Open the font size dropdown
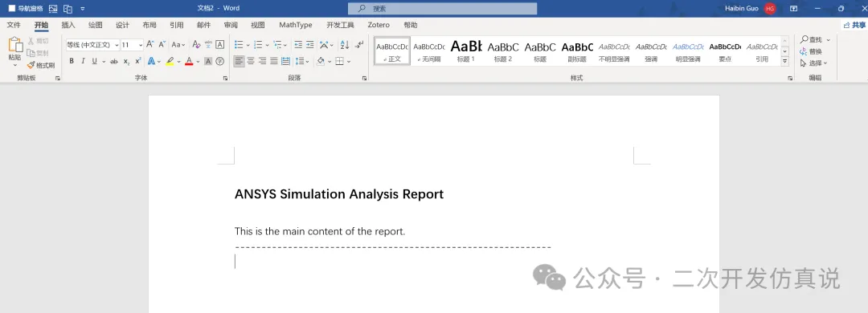 coord(141,45)
